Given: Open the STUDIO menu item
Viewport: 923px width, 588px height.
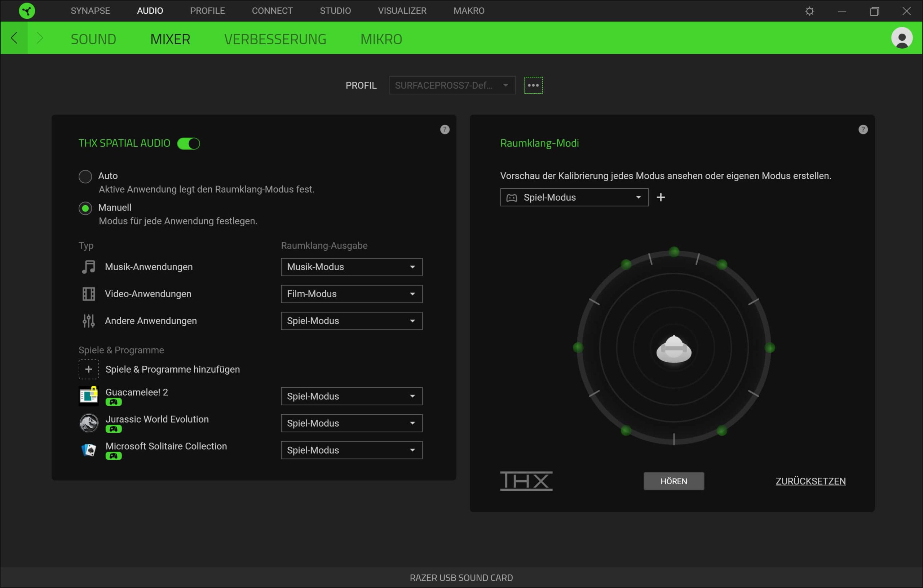Looking at the screenshot, I should click(x=335, y=11).
